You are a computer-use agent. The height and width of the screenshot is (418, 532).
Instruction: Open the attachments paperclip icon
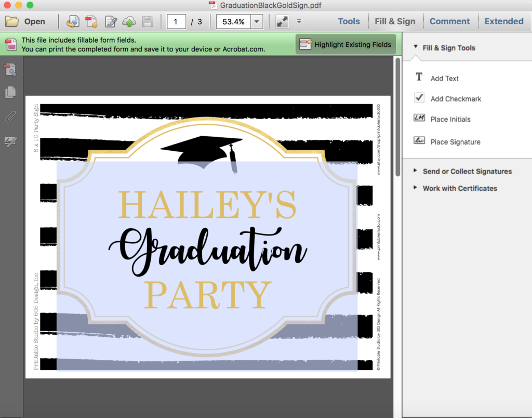10,117
